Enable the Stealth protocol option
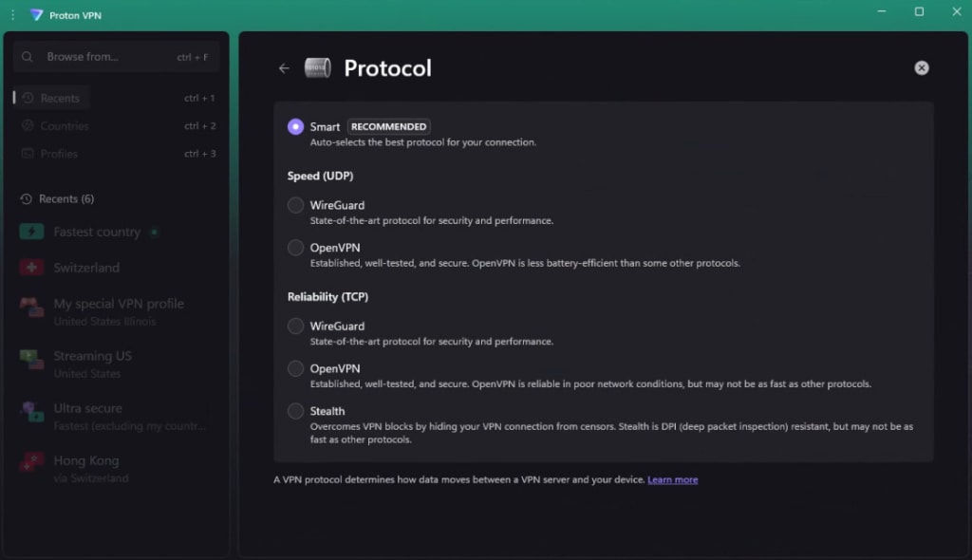 click(296, 411)
